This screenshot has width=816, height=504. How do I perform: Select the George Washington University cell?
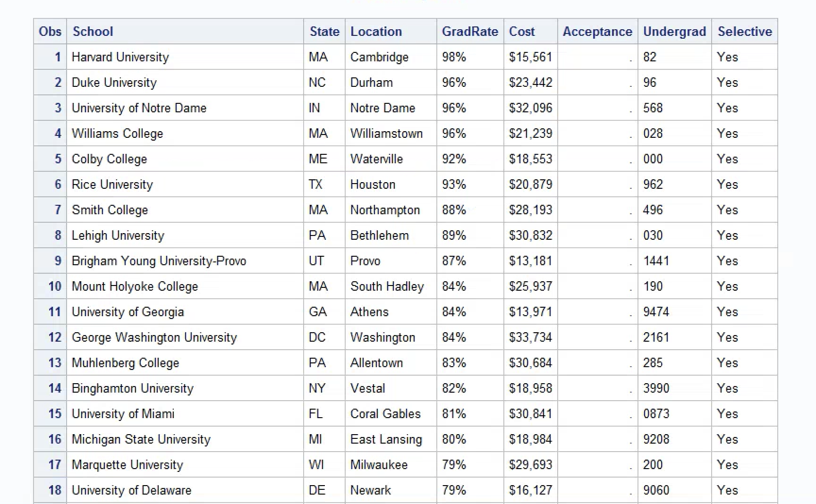click(x=154, y=337)
